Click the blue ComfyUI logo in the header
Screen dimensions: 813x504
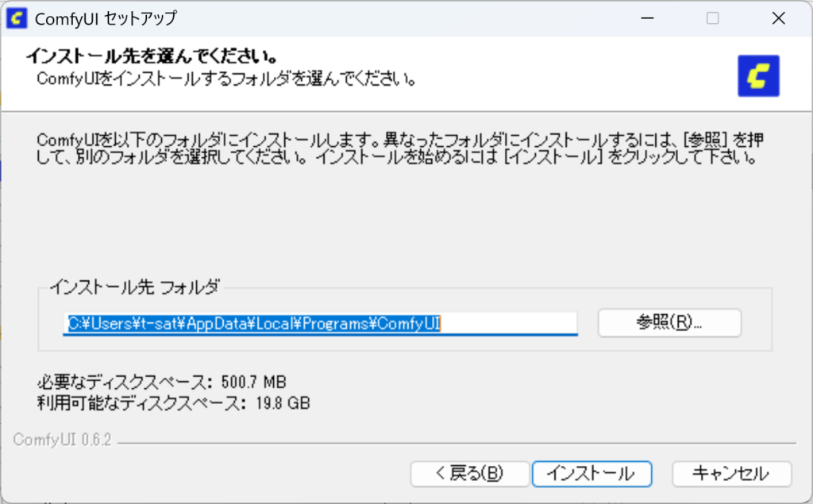pos(758,75)
